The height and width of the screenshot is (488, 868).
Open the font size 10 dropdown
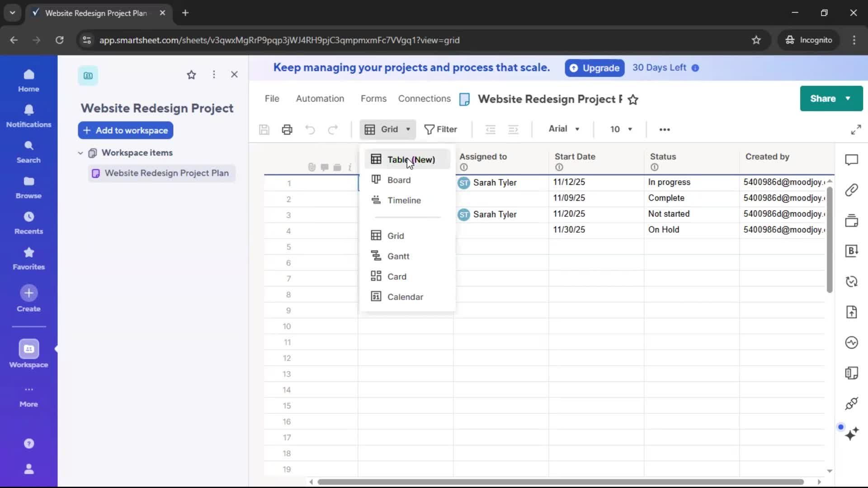(x=621, y=129)
